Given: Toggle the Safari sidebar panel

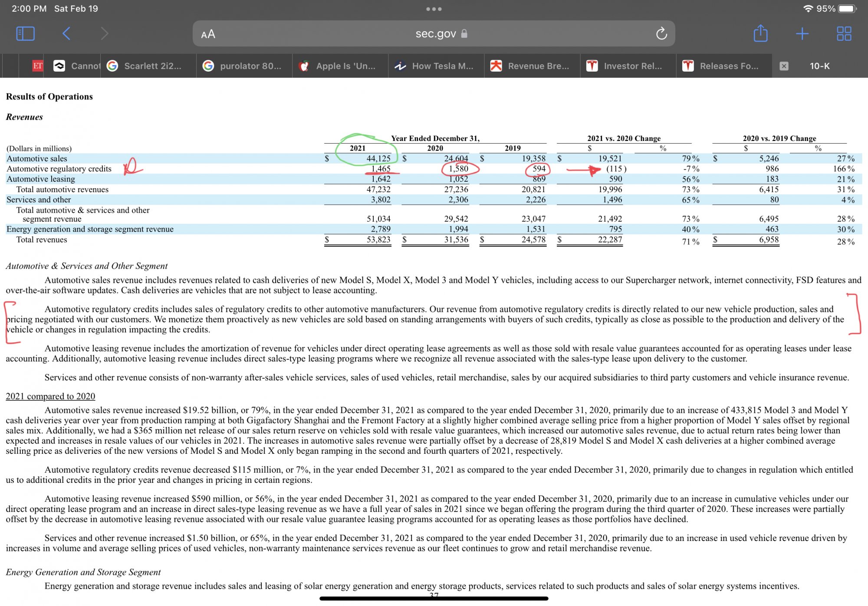Looking at the screenshot, I should [x=25, y=33].
